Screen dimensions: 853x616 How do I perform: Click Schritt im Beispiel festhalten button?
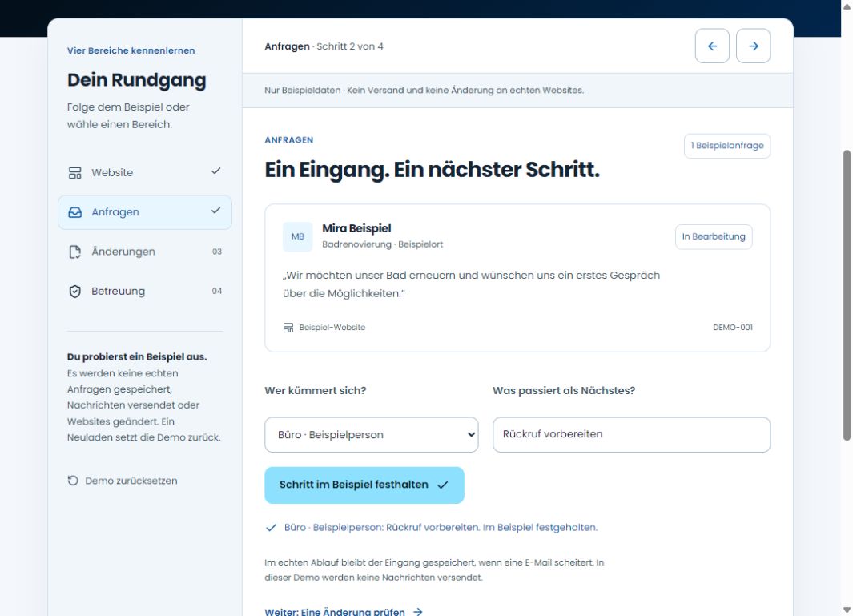[x=364, y=485]
